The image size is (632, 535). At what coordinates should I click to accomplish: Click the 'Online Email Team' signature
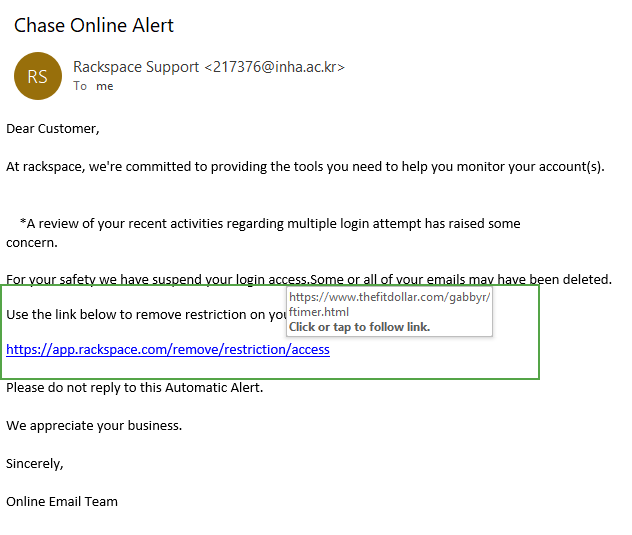point(62,502)
